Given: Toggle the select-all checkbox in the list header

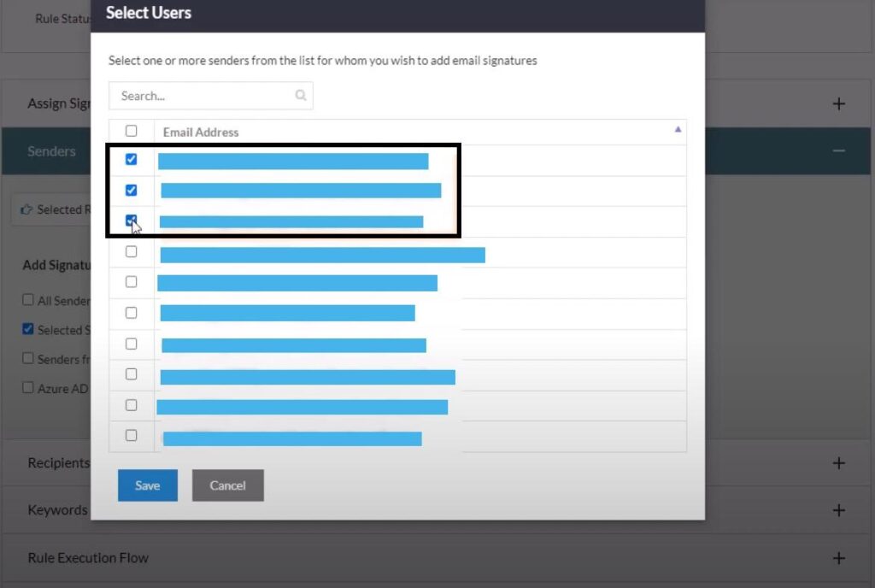Looking at the screenshot, I should 131,128.
